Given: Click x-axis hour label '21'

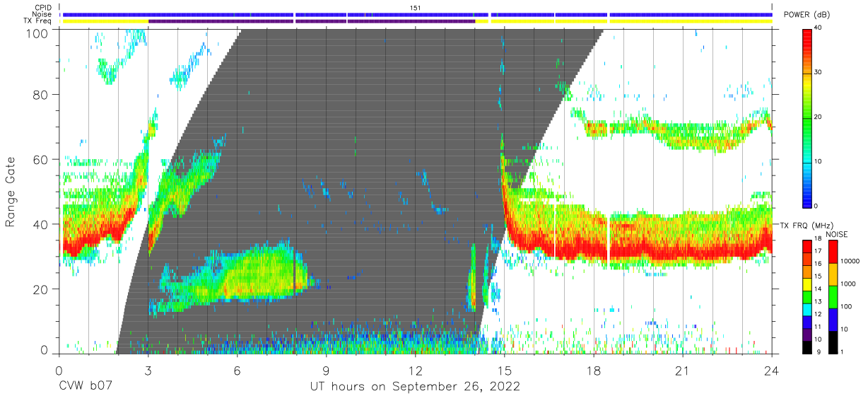Looking at the screenshot, I should (683, 370).
